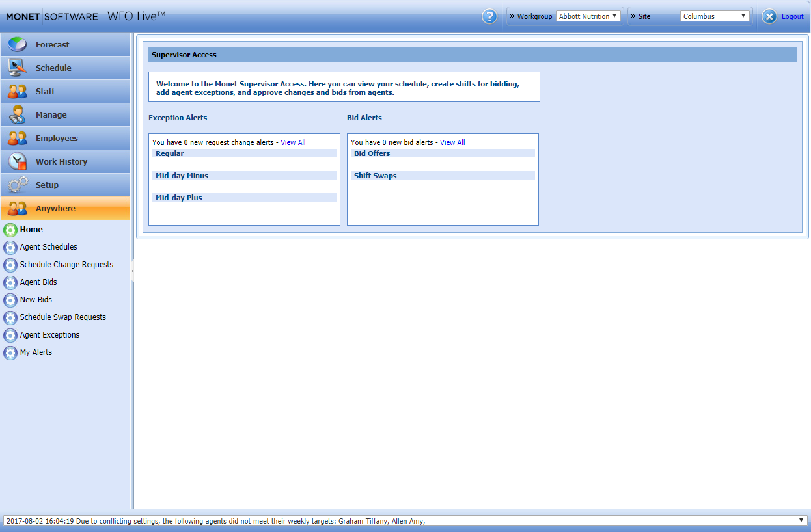This screenshot has width=811, height=532.
Task: Click the Logout link
Action: (792, 16)
